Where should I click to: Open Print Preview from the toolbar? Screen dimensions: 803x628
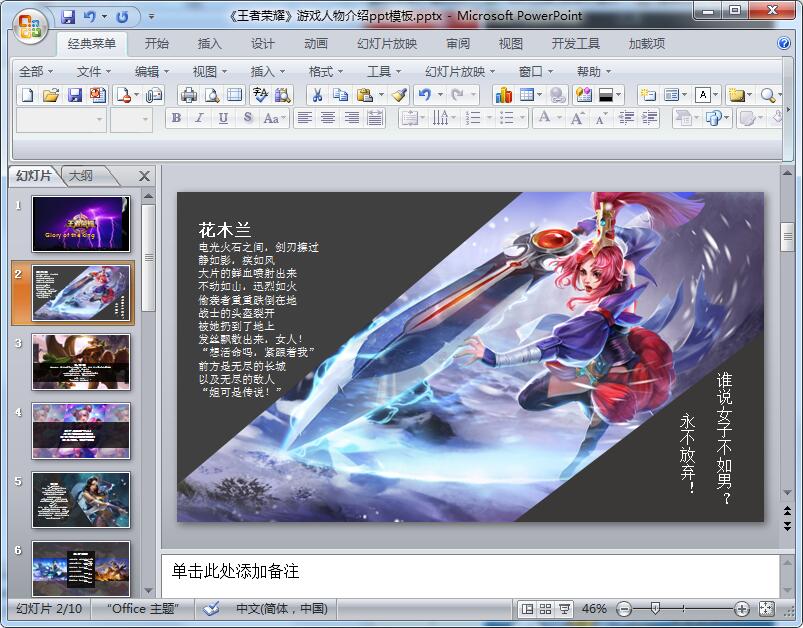click(212, 95)
